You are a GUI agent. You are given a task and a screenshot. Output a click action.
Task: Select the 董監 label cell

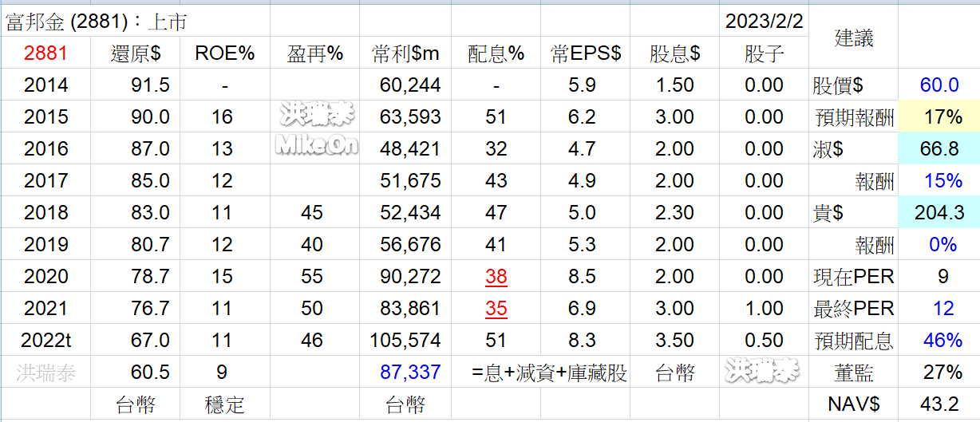(854, 373)
